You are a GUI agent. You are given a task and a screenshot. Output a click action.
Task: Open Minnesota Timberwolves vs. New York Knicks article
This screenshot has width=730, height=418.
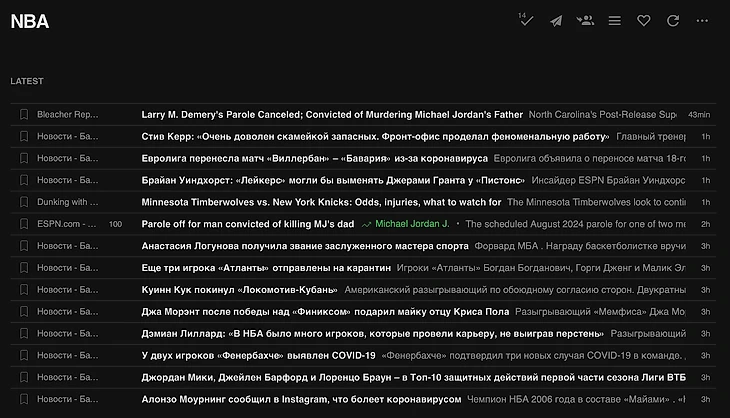321,202
